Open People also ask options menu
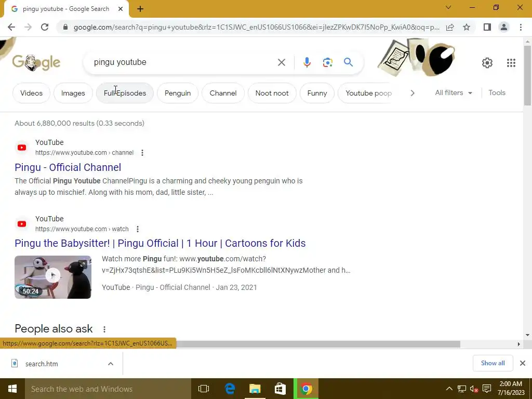This screenshot has height=399, width=532. pyautogui.click(x=104, y=329)
